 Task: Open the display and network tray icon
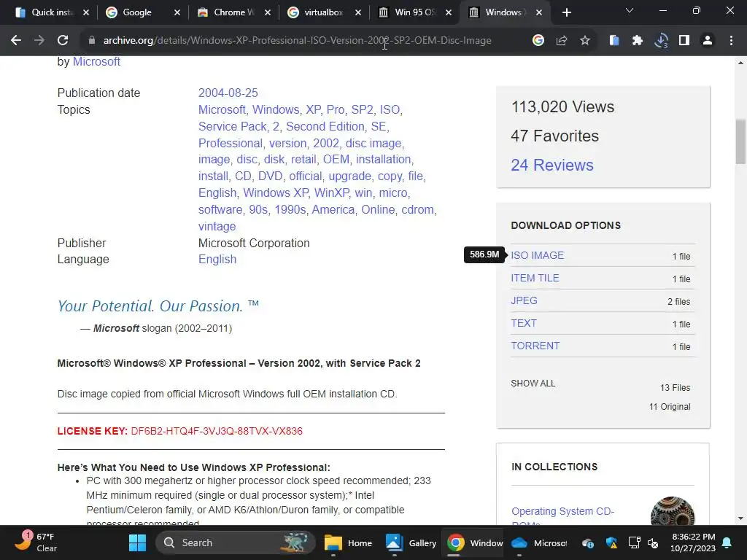(x=634, y=542)
